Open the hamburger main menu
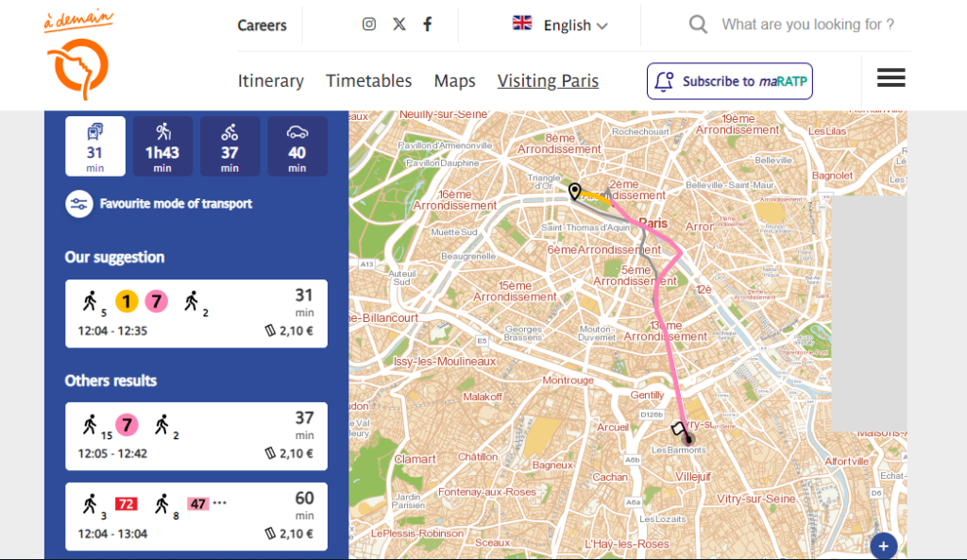 [x=891, y=78]
